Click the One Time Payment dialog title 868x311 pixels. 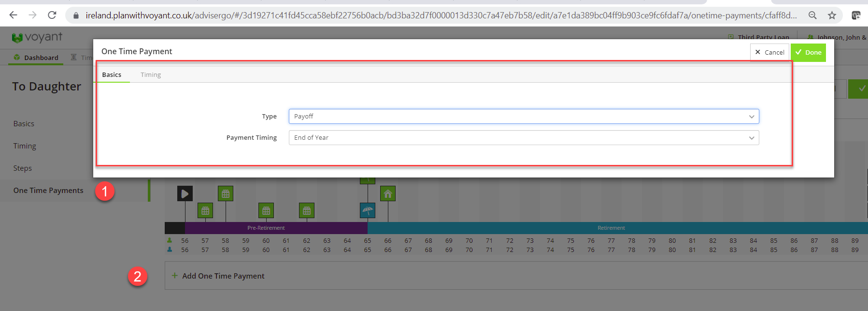[137, 51]
